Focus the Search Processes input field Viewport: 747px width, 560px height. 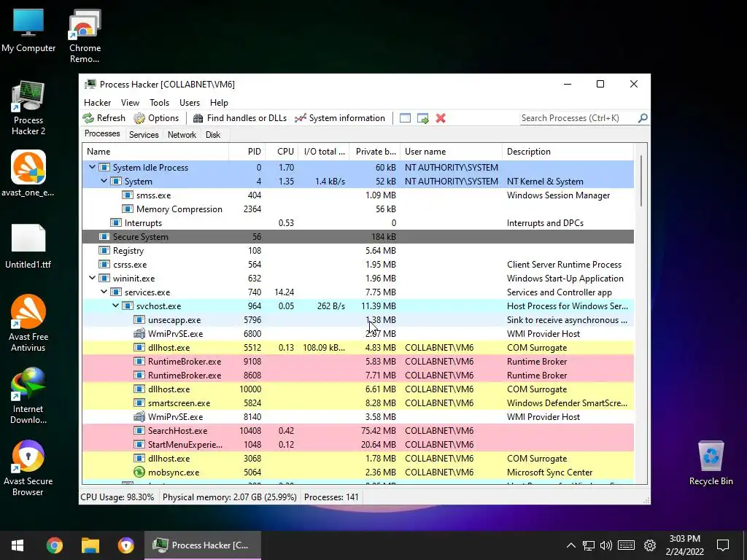(578, 118)
